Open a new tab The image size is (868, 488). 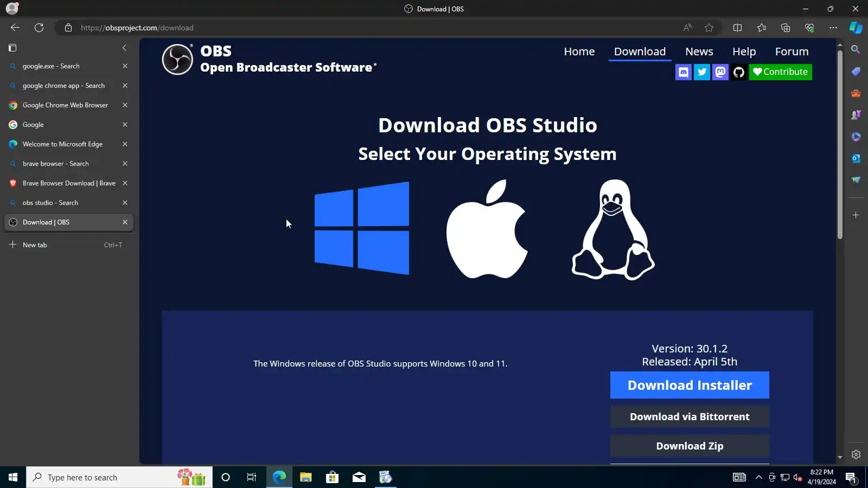tap(69, 245)
